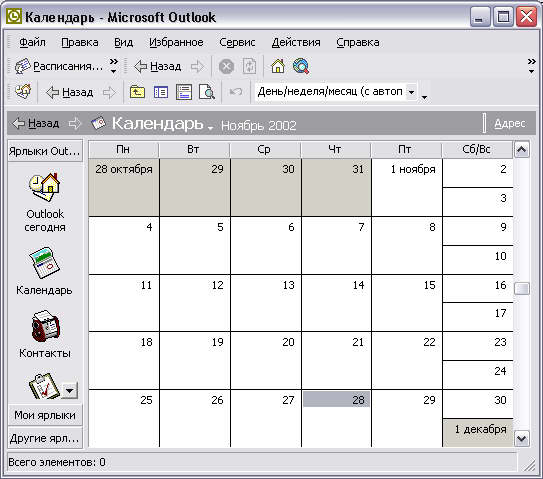Open the Сервис menu
The image size is (543, 479).
237,42
